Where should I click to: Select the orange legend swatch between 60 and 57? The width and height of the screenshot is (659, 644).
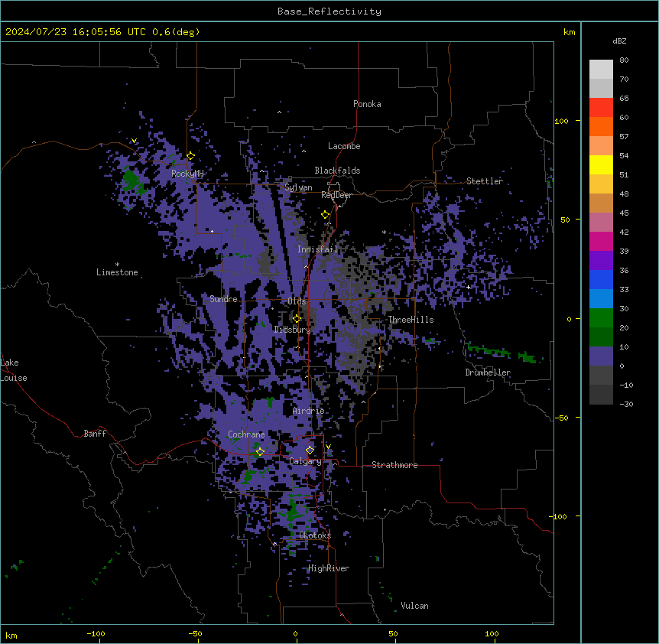(x=601, y=126)
